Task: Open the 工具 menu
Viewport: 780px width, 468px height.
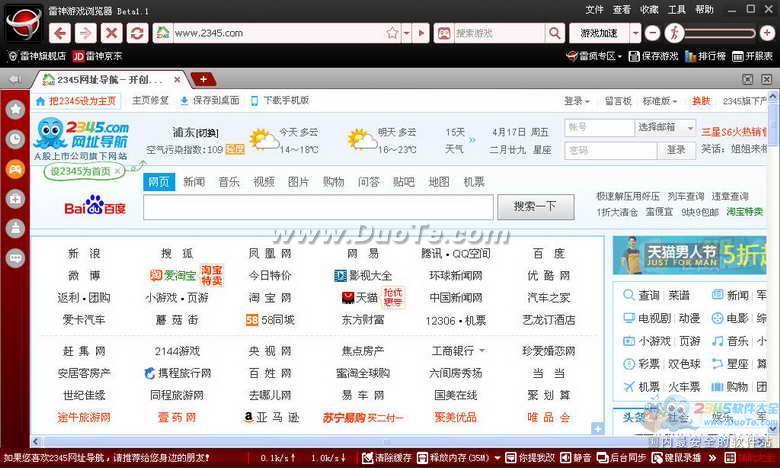Action: tap(677, 9)
